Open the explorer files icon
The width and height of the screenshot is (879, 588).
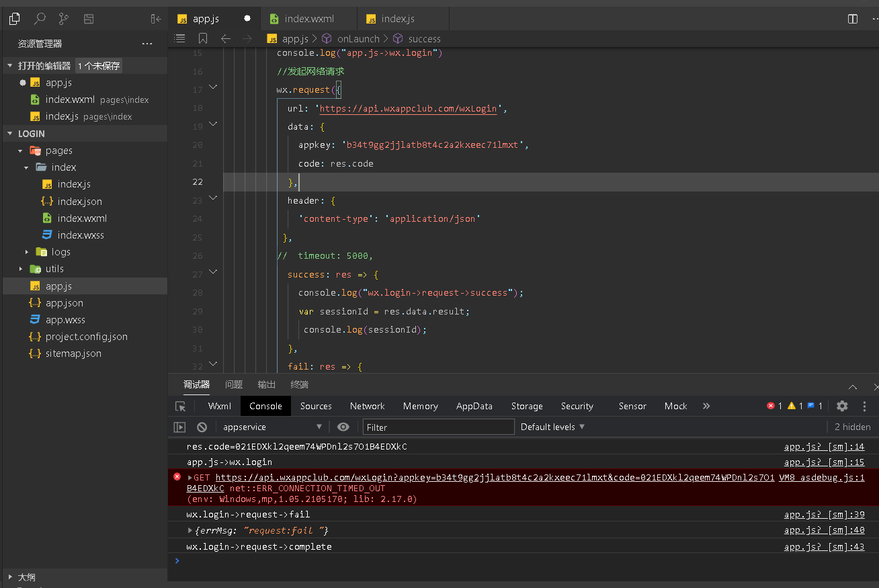15,19
